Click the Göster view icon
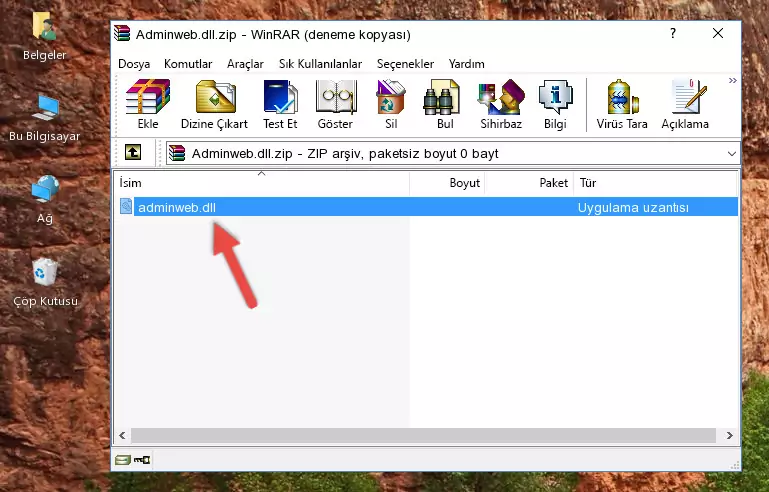The image size is (769, 492). tap(336, 97)
